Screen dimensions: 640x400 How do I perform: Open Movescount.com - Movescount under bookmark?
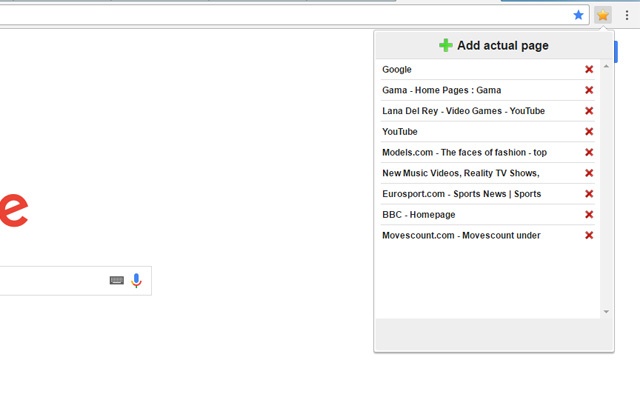tap(461, 236)
